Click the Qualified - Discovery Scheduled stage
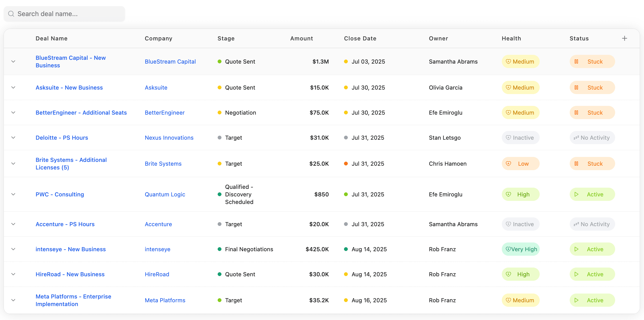Screen dimensions: 644x320 click(x=239, y=194)
